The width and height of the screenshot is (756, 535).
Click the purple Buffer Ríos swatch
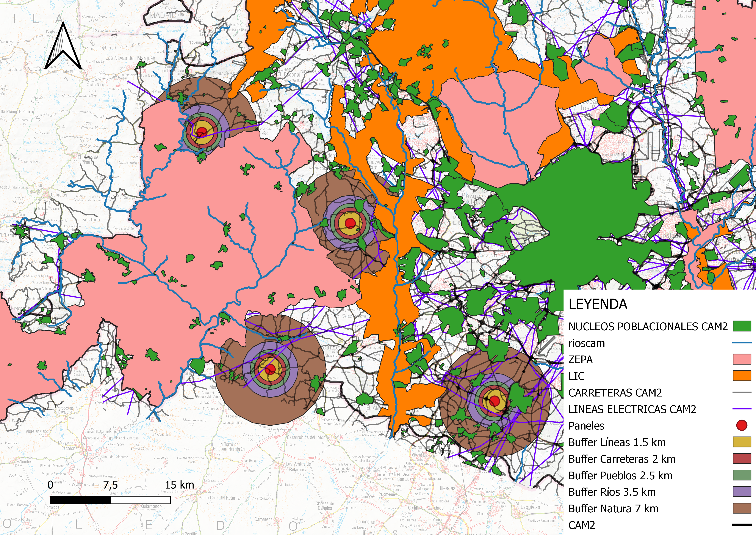(742, 492)
